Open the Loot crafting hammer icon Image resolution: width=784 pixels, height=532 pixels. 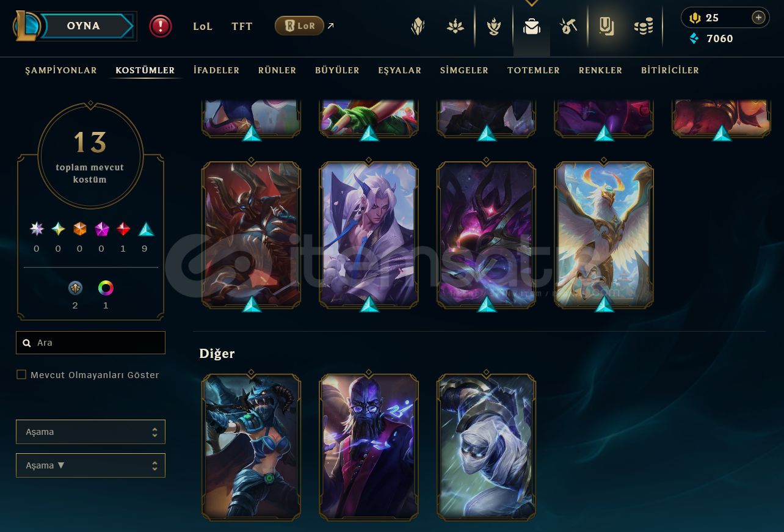pyautogui.click(x=568, y=26)
